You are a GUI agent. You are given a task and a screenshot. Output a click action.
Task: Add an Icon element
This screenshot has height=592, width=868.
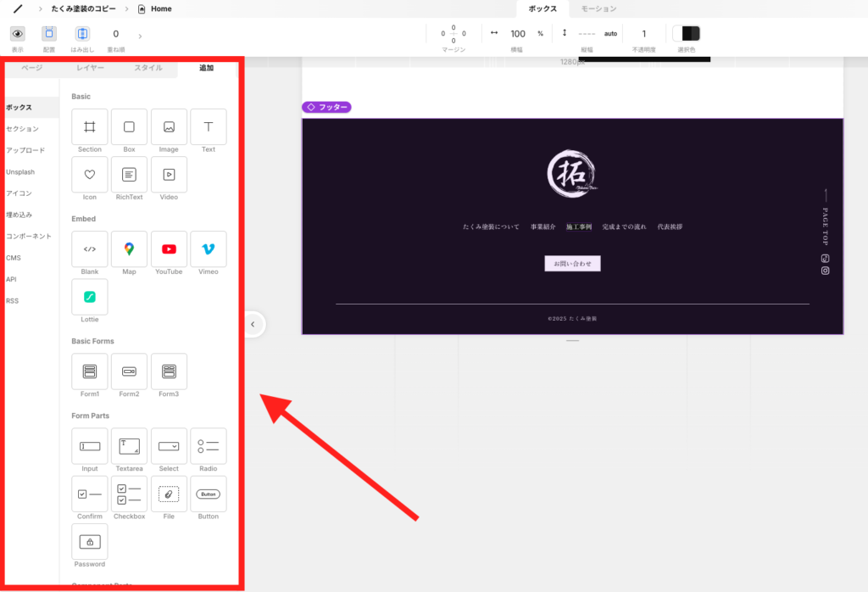pyautogui.click(x=89, y=175)
